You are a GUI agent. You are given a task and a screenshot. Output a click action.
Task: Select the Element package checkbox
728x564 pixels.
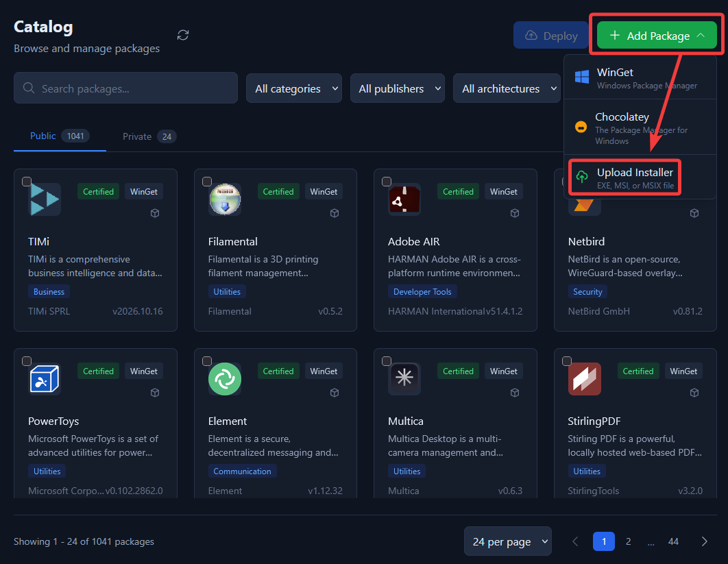pyautogui.click(x=207, y=361)
